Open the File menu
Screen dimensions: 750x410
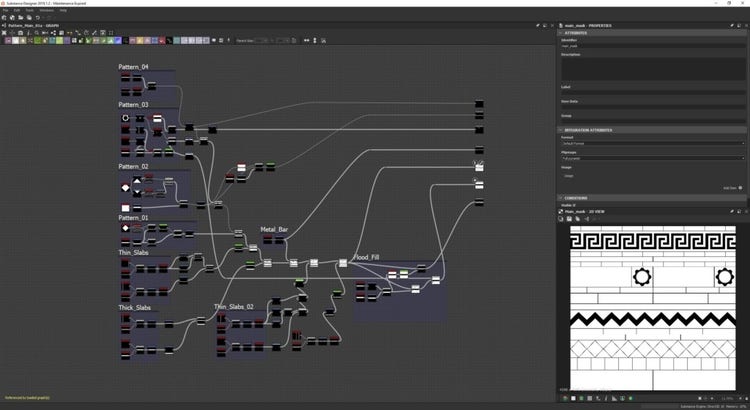(5, 10)
